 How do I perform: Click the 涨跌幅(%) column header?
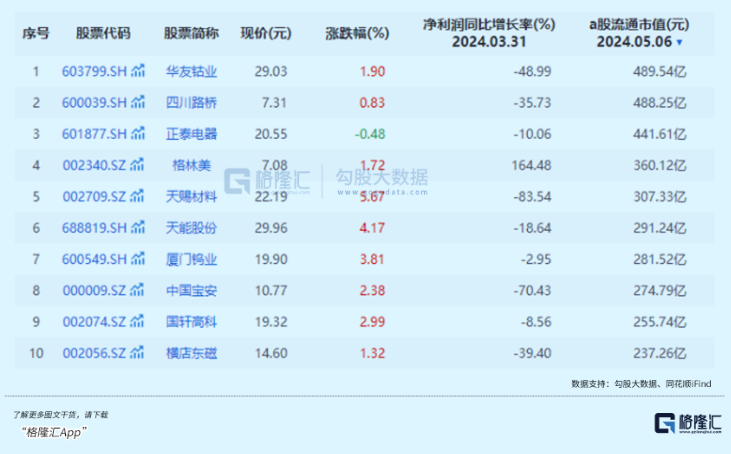[x=357, y=33]
